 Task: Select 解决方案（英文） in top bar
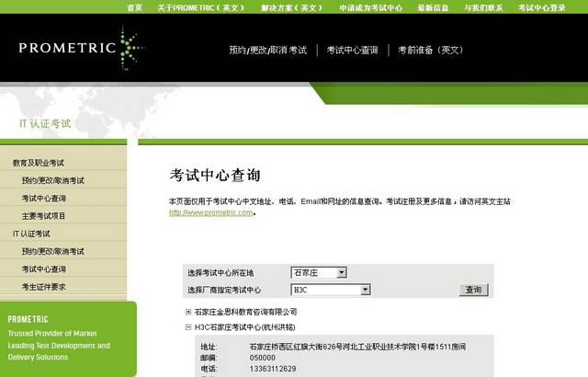click(x=292, y=7)
